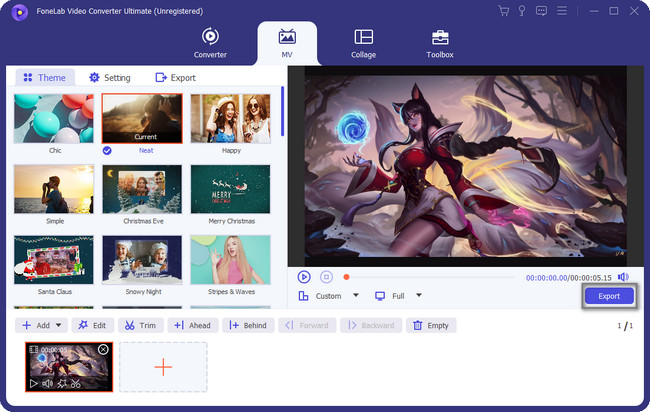This screenshot has height=412, width=650.
Task: Open the Setting sub-tab
Action: pos(110,78)
